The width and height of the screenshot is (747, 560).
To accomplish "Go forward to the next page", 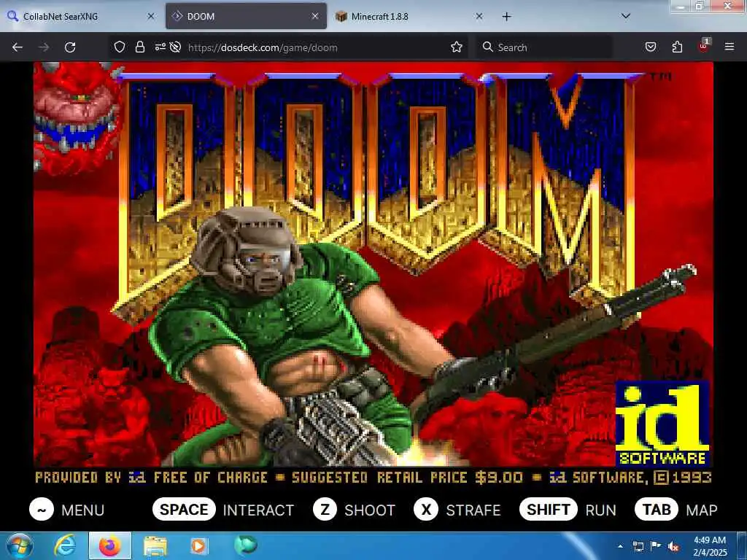I will 44,47.
